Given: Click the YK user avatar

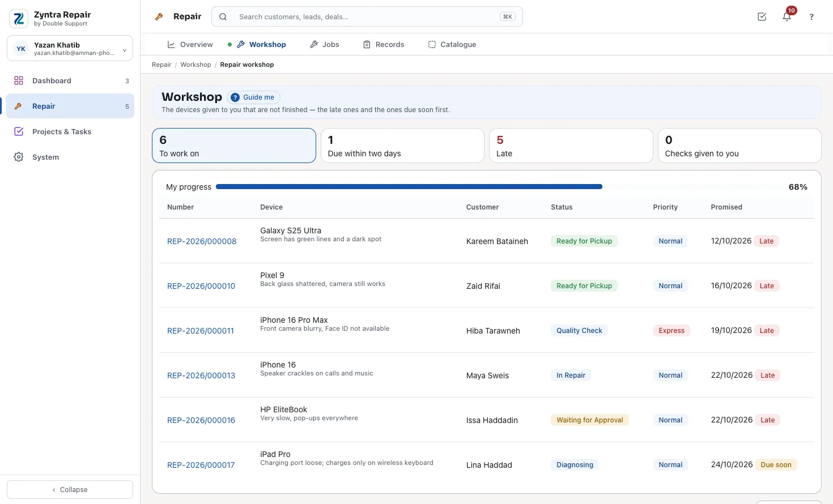Looking at the screenshot, I should [21, 49].
